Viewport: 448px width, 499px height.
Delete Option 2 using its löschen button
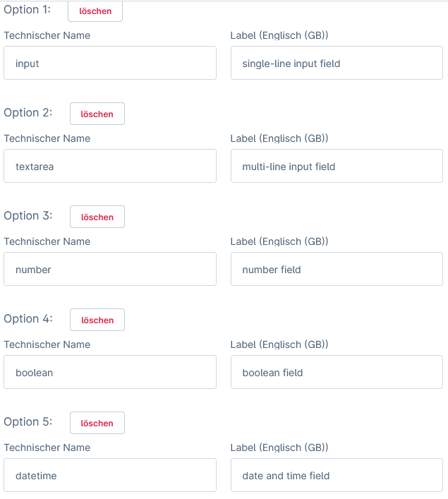coord(97,114)
